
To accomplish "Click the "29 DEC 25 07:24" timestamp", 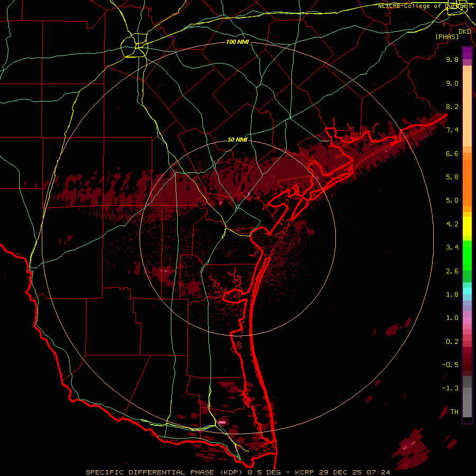I will pos(354,472).
